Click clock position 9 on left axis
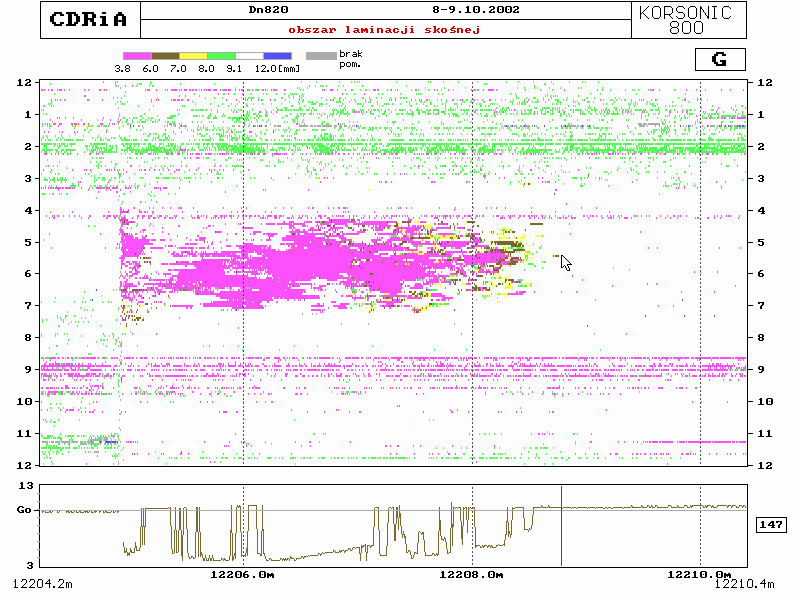Screen dimensions: 800x600 coord(28,369)
